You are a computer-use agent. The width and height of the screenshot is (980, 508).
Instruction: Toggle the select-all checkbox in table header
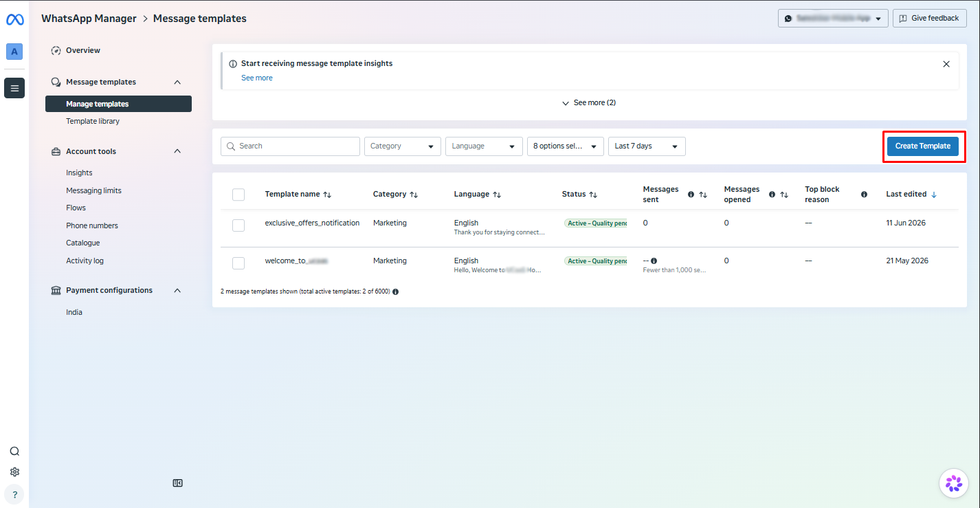238,195
